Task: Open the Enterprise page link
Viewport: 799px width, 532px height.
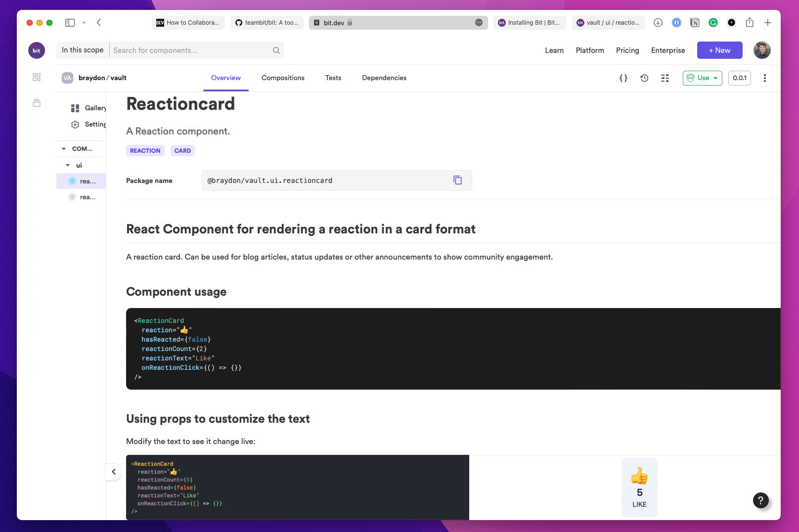Action: click(668, 50)
